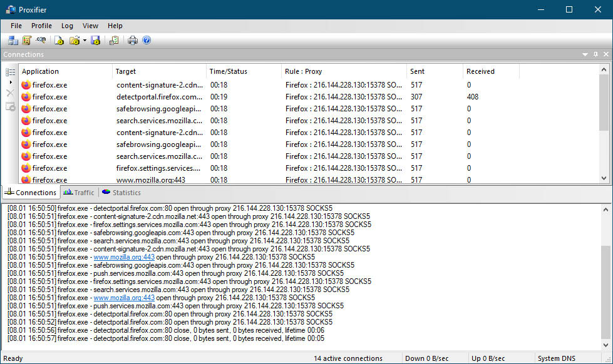
Task: Click Firefox icon on the firefox.settings.services row
Action: pos(26,168)
